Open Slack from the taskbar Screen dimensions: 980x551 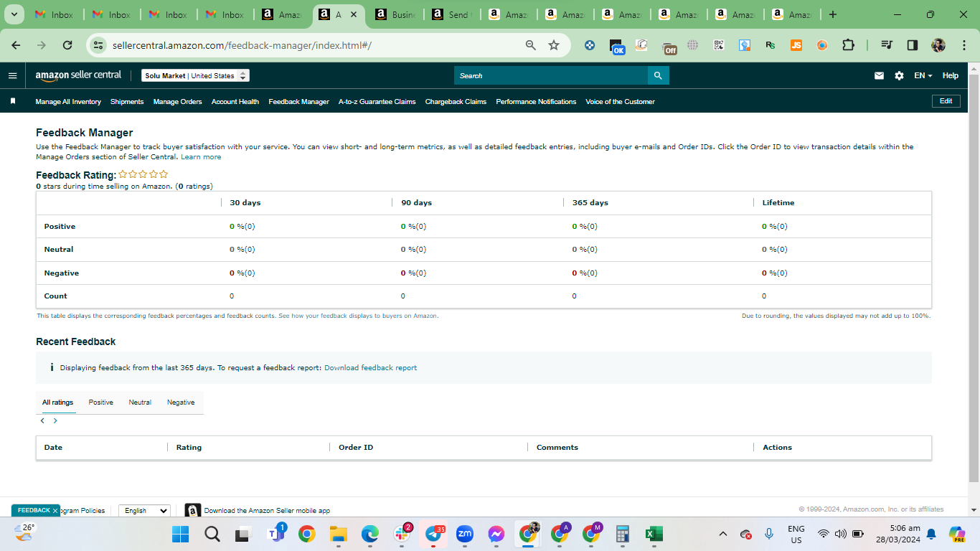(402, 534)
